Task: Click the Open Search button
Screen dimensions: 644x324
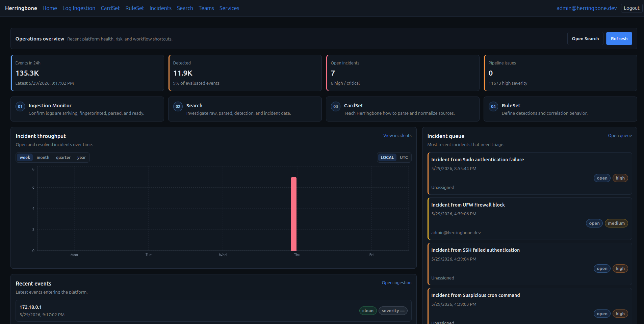Action: (x=585, y=38)
